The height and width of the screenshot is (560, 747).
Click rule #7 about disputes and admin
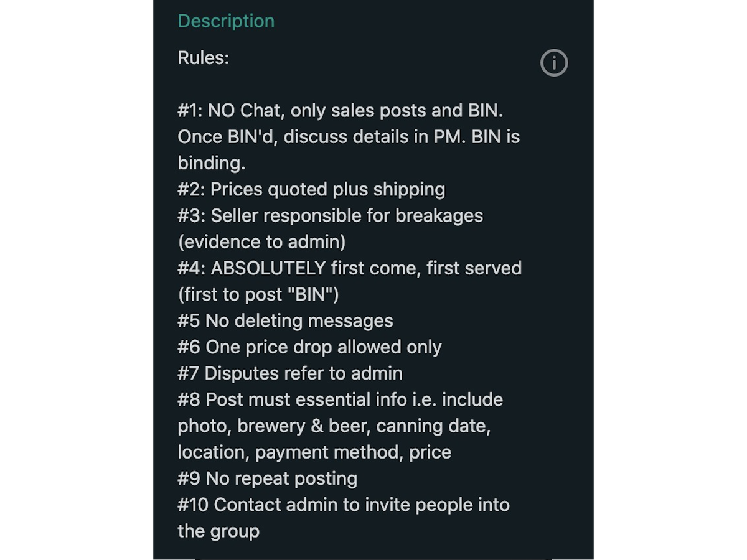click(290, 373)
